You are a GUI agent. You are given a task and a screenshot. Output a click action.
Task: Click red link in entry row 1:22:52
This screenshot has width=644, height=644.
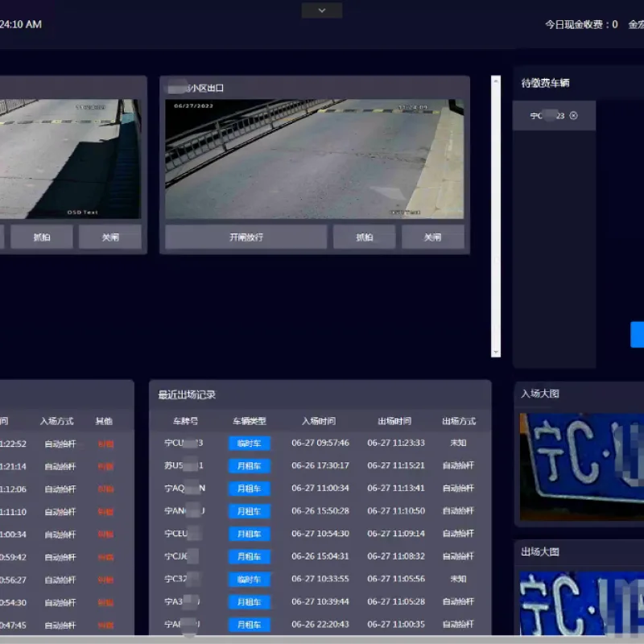[x=106, y=444]
